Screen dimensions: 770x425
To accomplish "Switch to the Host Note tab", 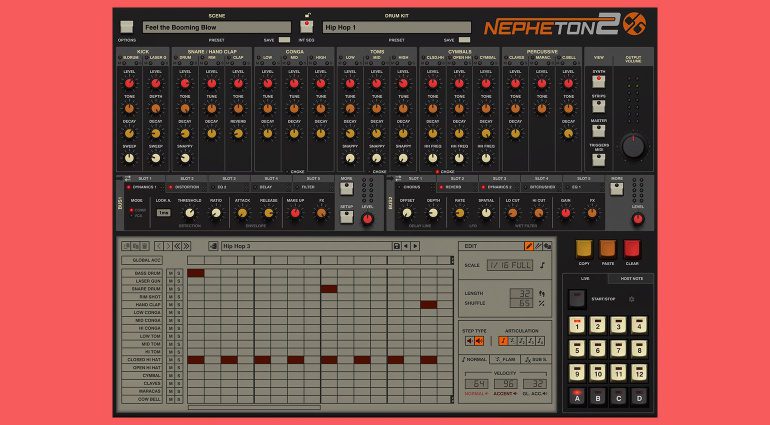I will pos(632,279).
